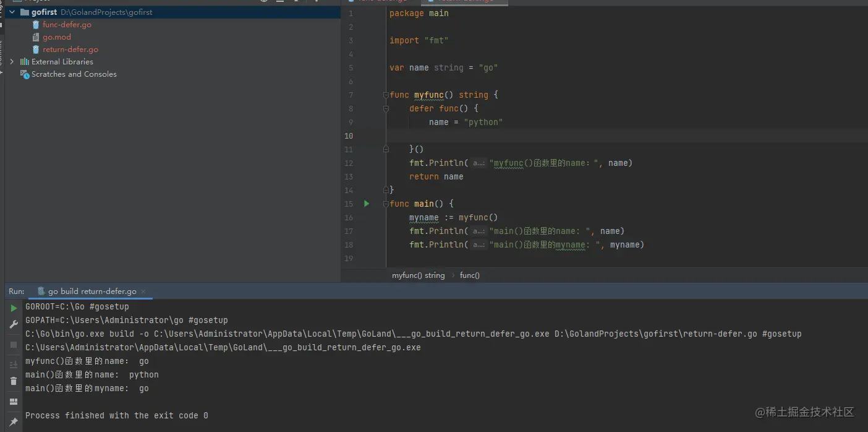This screenshot has width=868, height=432.
Task: Click scroll to end icon in Run panel
Action: click(x=14, y=365)
